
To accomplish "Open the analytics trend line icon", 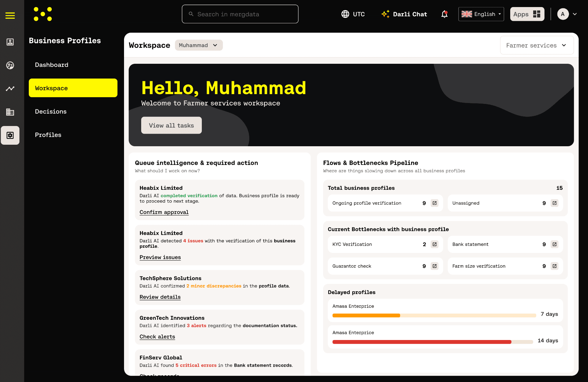I will coord(10,89).
